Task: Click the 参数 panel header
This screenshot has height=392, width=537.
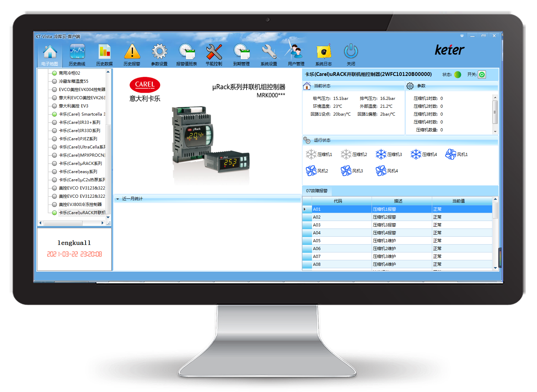Action: (452, 86)
